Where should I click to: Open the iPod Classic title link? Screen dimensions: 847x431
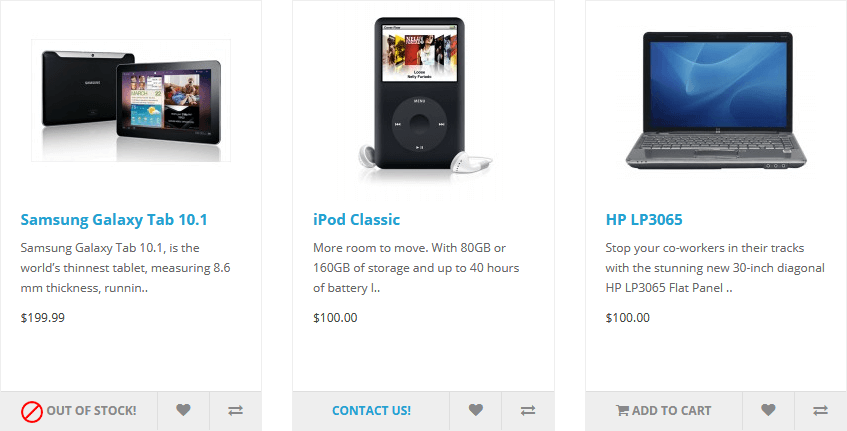click(x=357, y=220)
